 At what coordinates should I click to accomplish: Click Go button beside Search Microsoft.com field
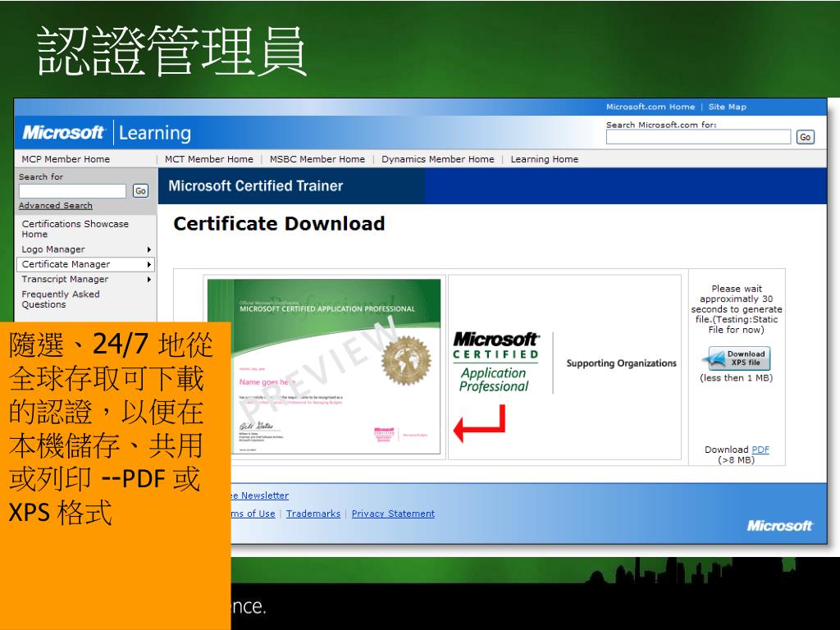(806, 137)
